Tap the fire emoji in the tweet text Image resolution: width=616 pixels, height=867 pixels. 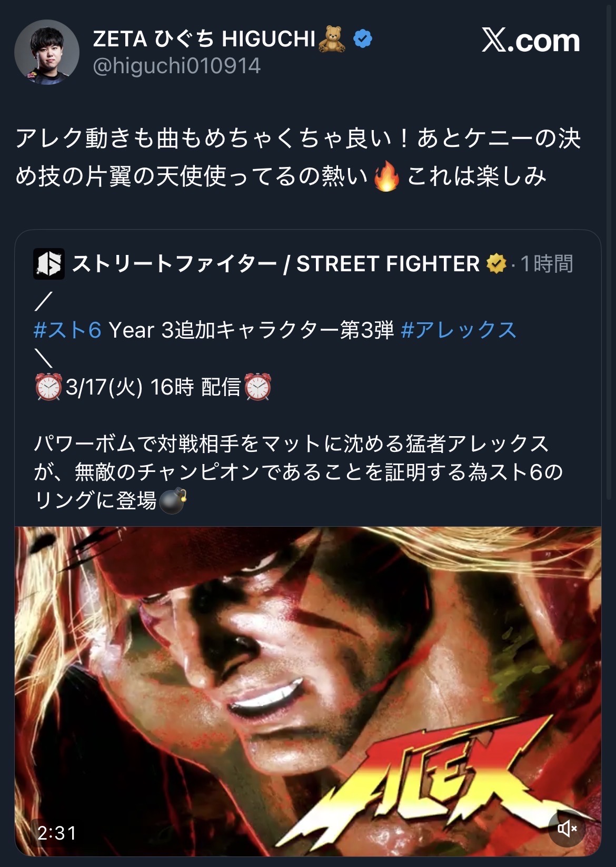[386, 177]
